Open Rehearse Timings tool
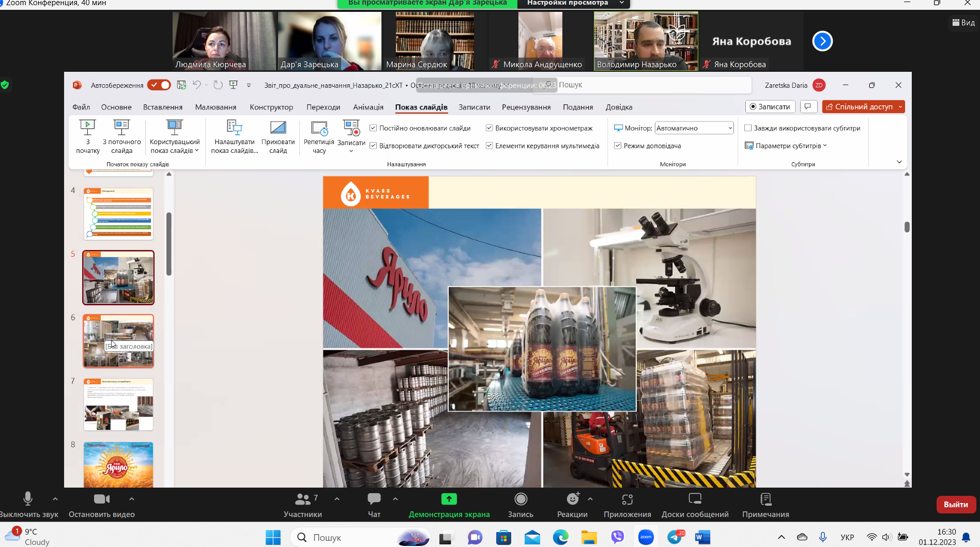The image size is (980, 547). pos(319,127)
